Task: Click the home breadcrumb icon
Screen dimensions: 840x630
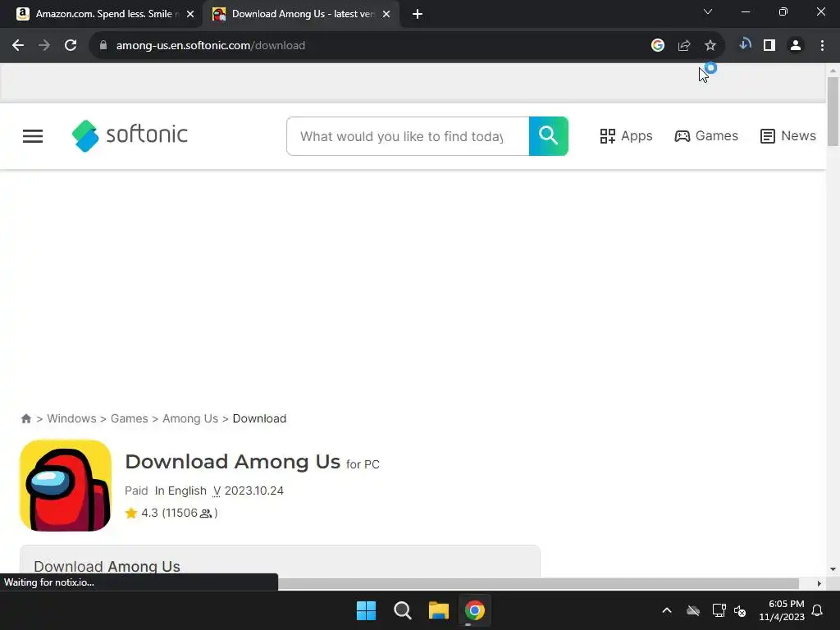Action: pyautogui.click(x=25, y=418)
